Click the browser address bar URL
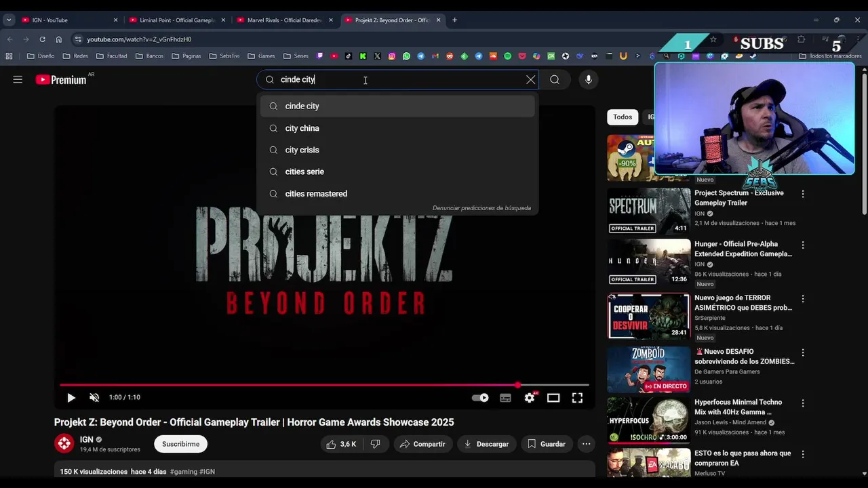Image resolution: width=868 pixels, height=488 pixels. pos(139,39)
